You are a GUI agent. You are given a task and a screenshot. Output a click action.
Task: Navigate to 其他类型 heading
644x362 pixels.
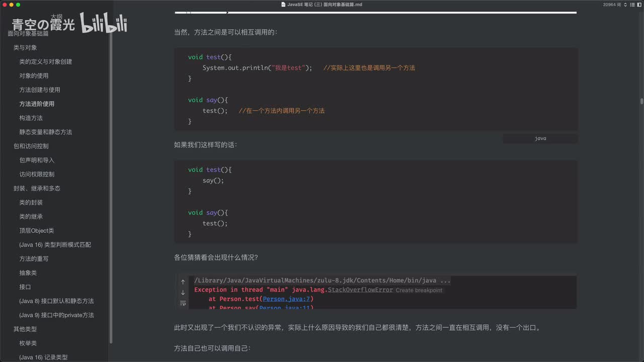pyautogui.click(x=25, y=329)
